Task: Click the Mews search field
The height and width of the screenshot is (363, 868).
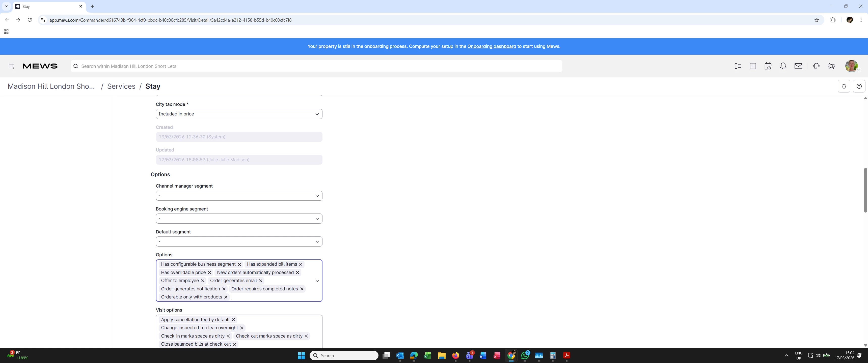Action: pos(316,66)
